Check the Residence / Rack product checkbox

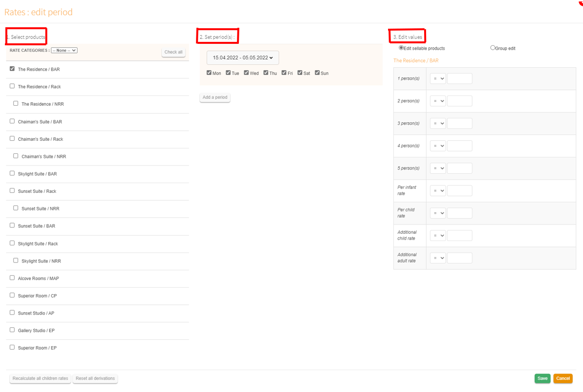pyautogui.click(x=12, y=86)
